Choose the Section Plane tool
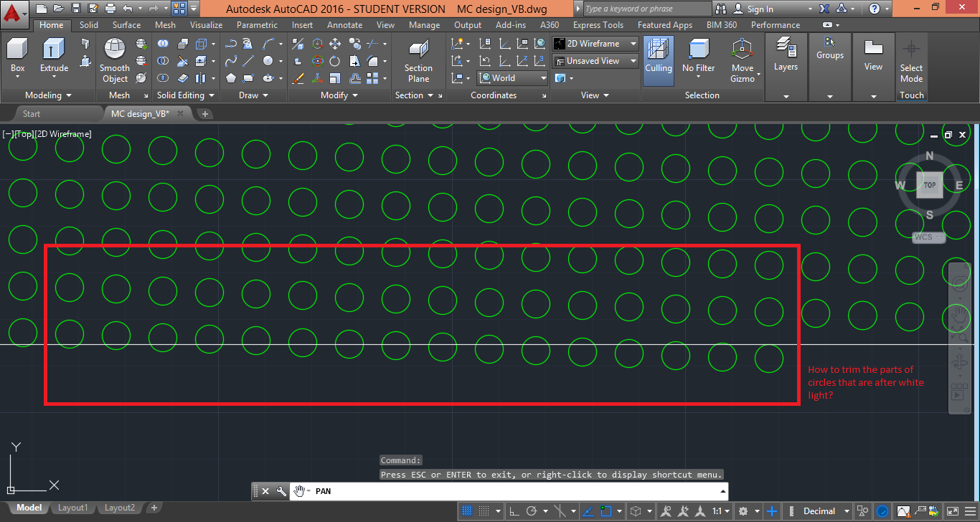Screen dimensions: 980x522 418,61
